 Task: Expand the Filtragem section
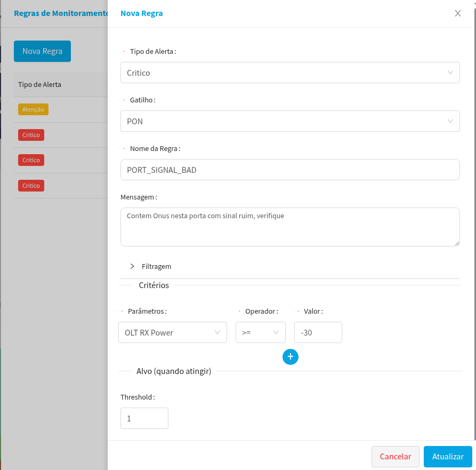(151, 266)
